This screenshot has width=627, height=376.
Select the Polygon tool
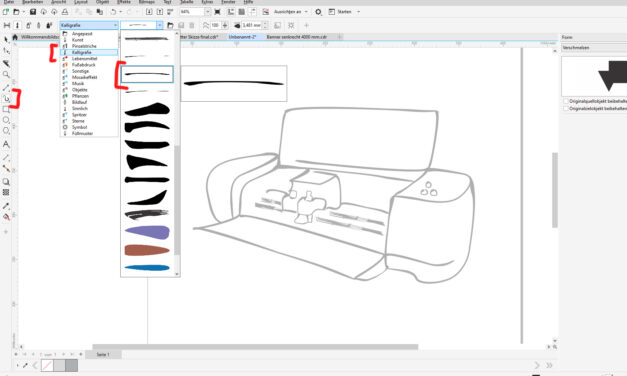coord(6,131)
